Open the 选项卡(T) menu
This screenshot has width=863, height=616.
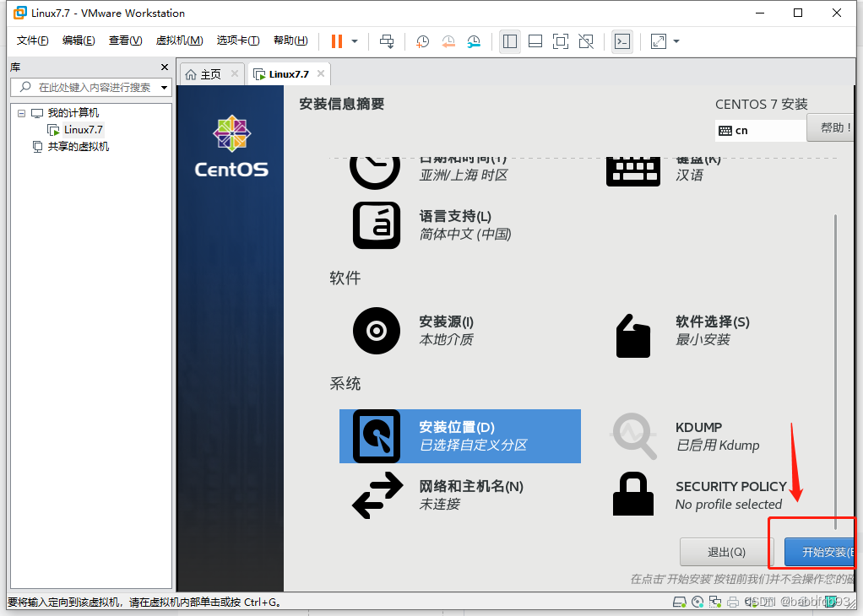pyautogui.click(x=238, y=41)
